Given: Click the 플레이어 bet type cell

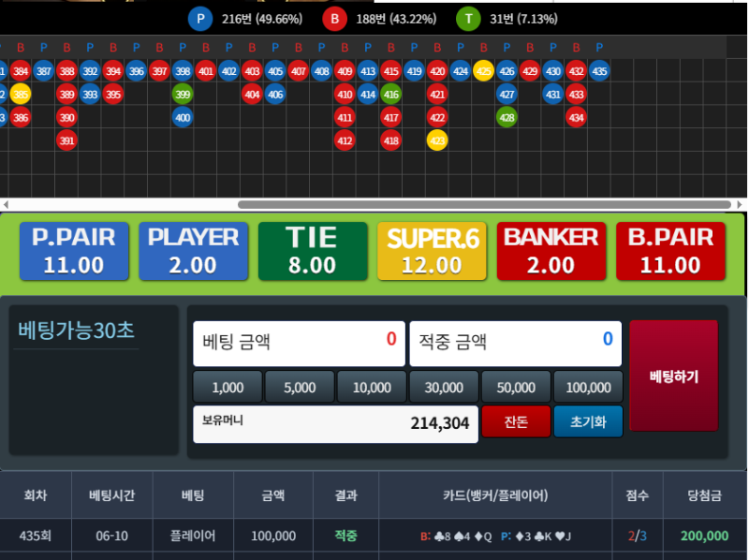Looking at the screenshot, I should point(193,536).
